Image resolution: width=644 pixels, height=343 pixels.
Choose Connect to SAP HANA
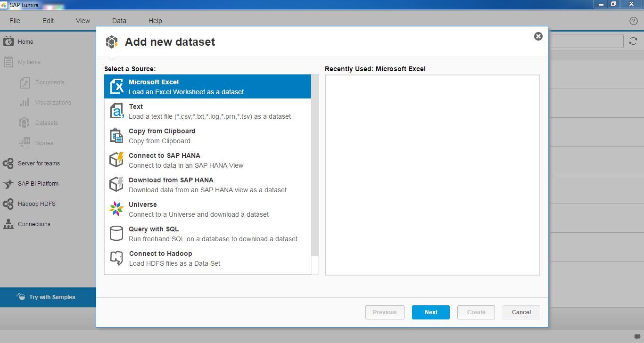click(x=207, y=160)
